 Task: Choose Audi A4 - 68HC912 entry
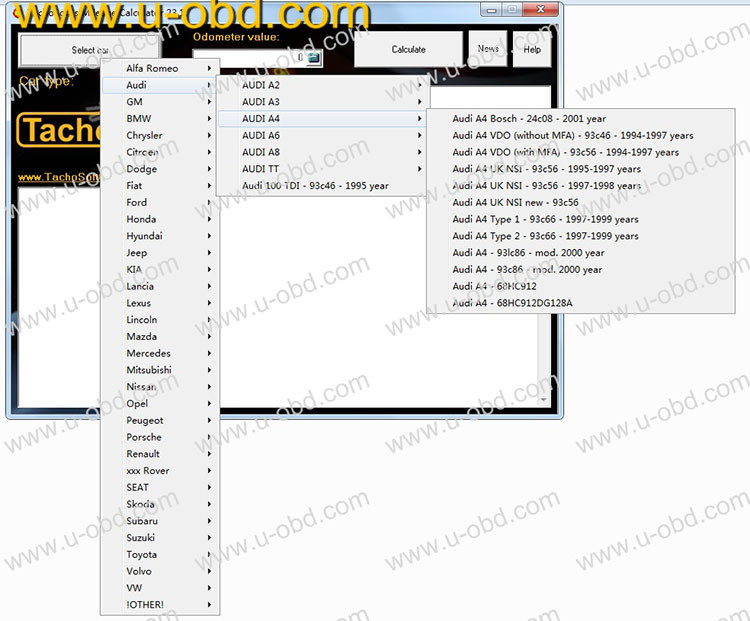click(x=581, y=286)
